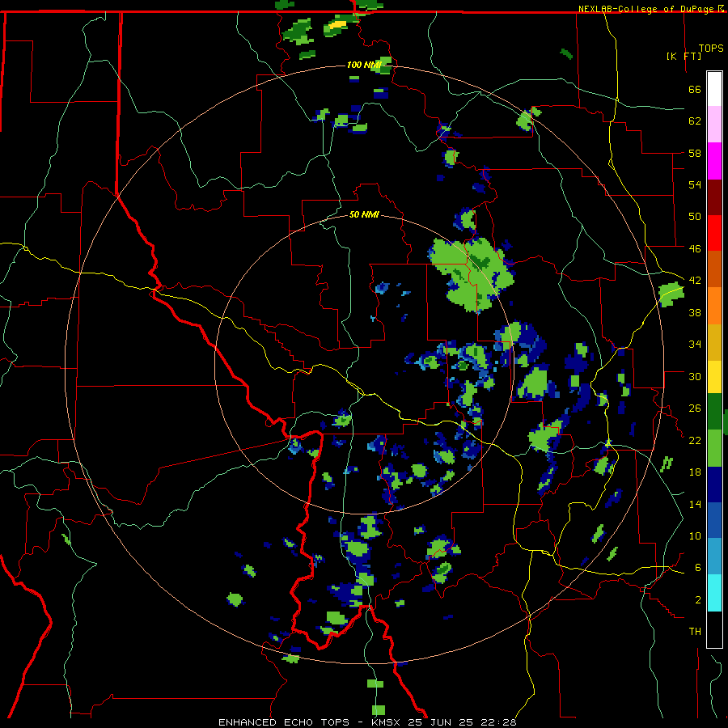Image resolution: width=728 pixels, height=728 pixels.
Task: Click the legend value '30'
Action: pyautogui.click(x=695, y=376)
